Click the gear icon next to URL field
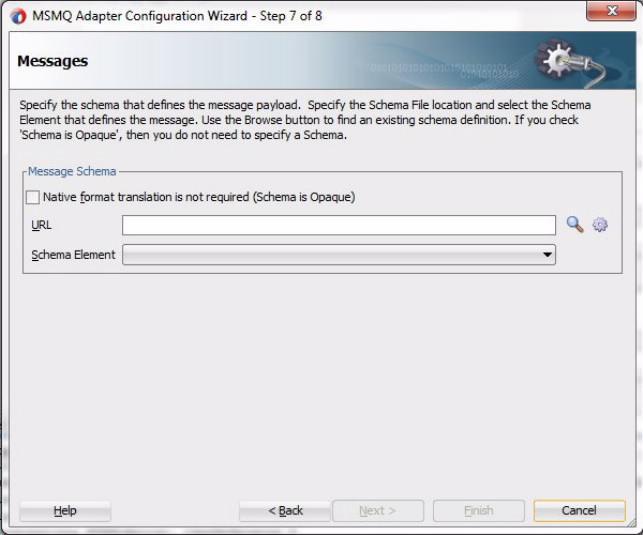Screen dimensions: 643x535 point(600,225)
